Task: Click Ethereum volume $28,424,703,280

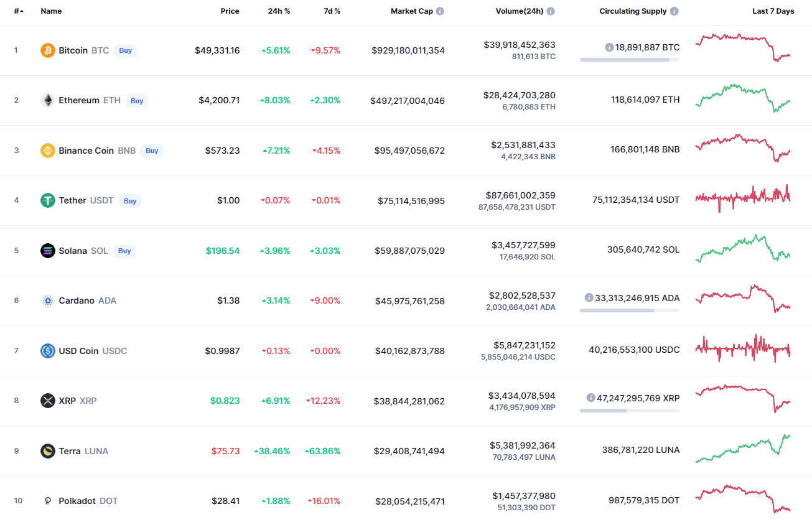Action: pos(520,95)
